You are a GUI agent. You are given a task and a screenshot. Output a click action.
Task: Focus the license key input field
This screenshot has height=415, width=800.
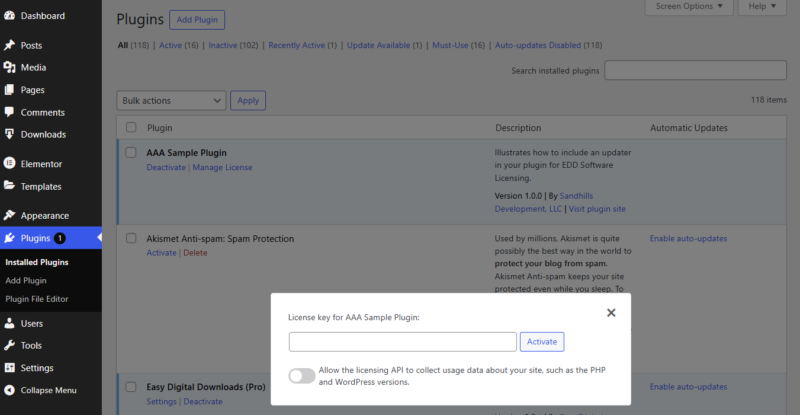403,341
